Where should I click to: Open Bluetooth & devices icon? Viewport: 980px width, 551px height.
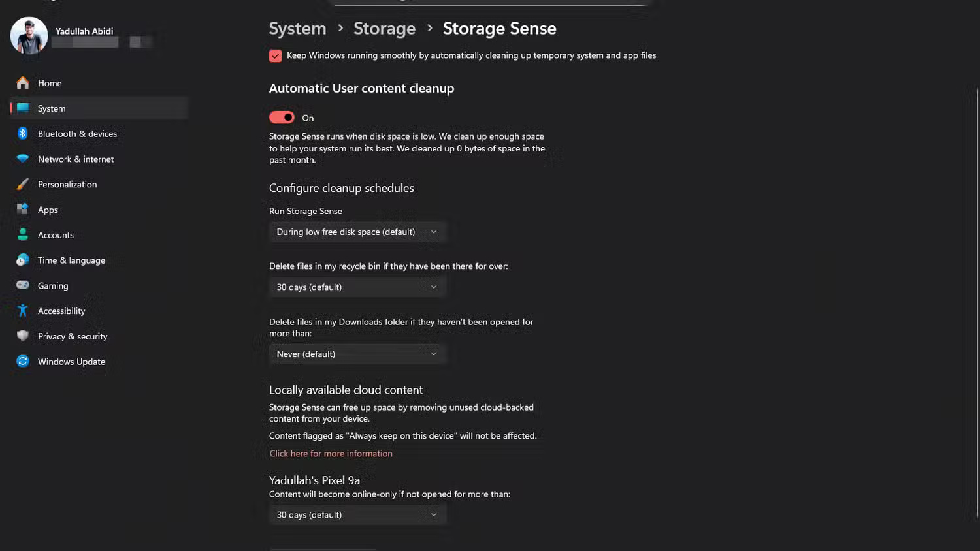point(23,134)
